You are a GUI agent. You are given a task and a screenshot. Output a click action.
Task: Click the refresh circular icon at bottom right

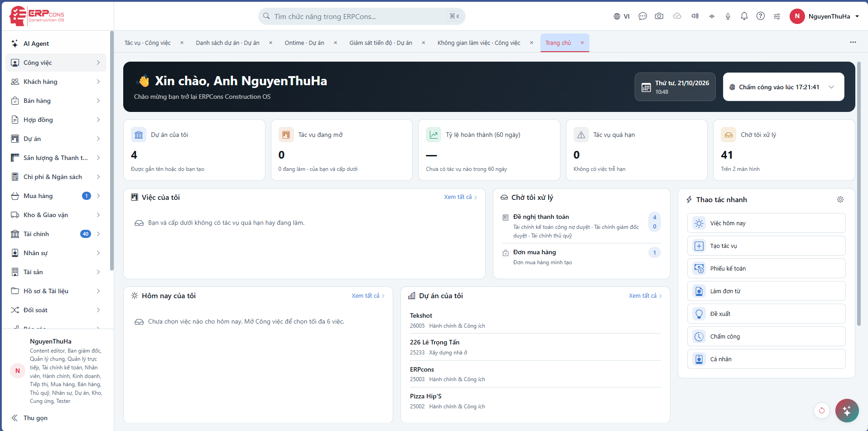pyautogui.click(x=822, y=411)
